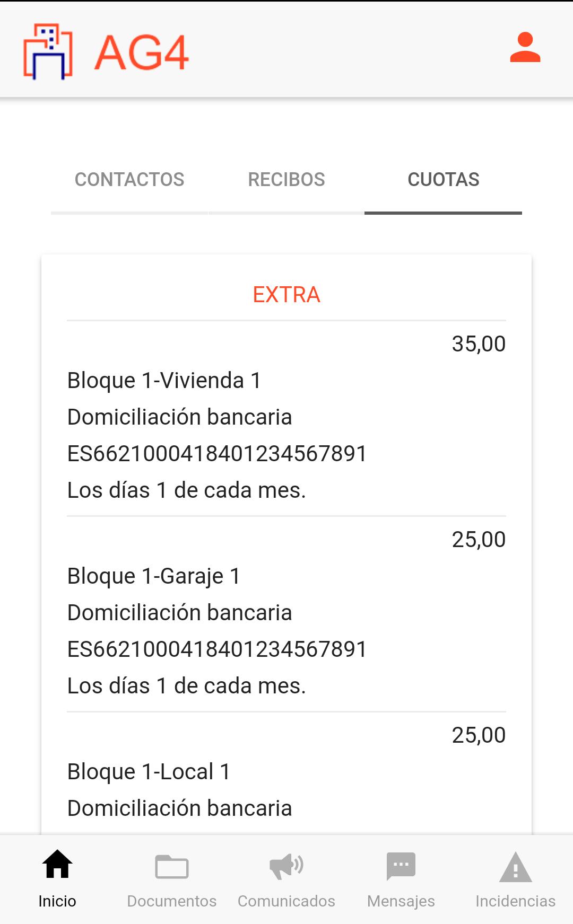Tap the EXTRA section heading
The image size is (573, 924).
[286, 295]
